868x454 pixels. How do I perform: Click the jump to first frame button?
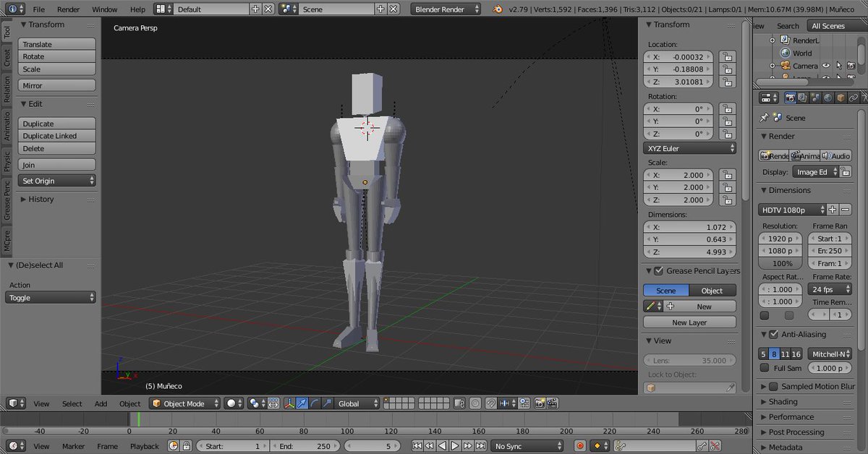click(x=417, y=446)
